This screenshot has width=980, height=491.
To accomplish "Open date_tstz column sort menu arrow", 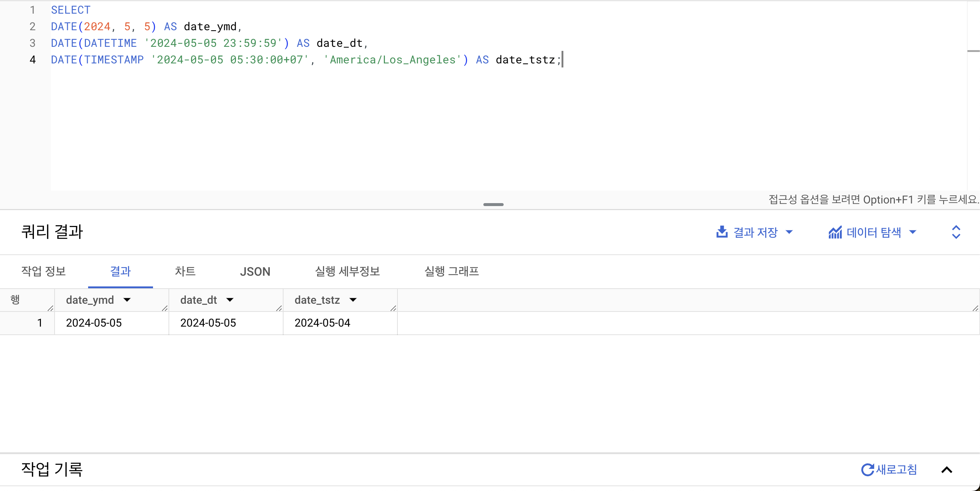I will click(x=353, y=300).
